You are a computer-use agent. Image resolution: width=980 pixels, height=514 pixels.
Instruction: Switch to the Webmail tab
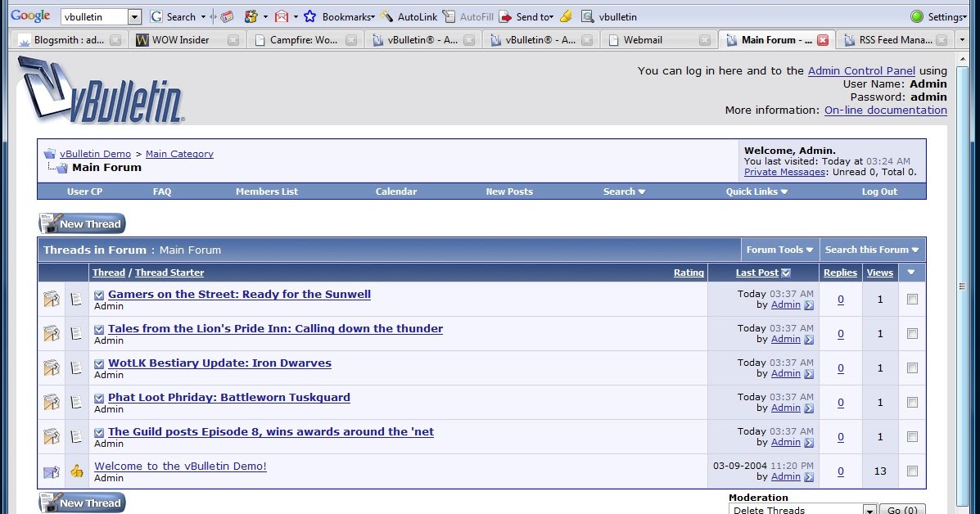659,40
